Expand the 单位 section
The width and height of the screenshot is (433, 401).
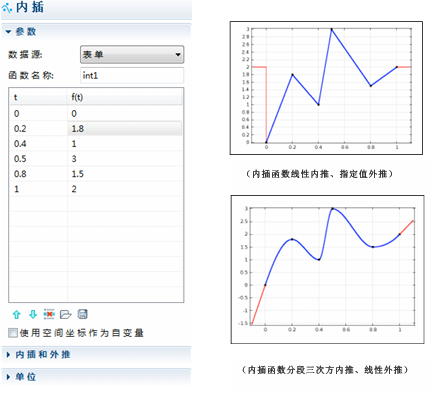click(8, 377)
